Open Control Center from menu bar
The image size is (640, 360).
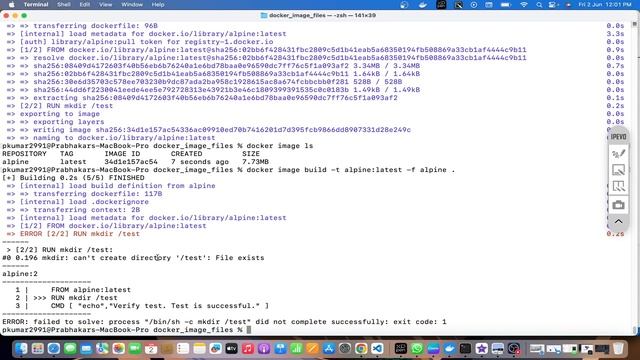coord(553,5)
